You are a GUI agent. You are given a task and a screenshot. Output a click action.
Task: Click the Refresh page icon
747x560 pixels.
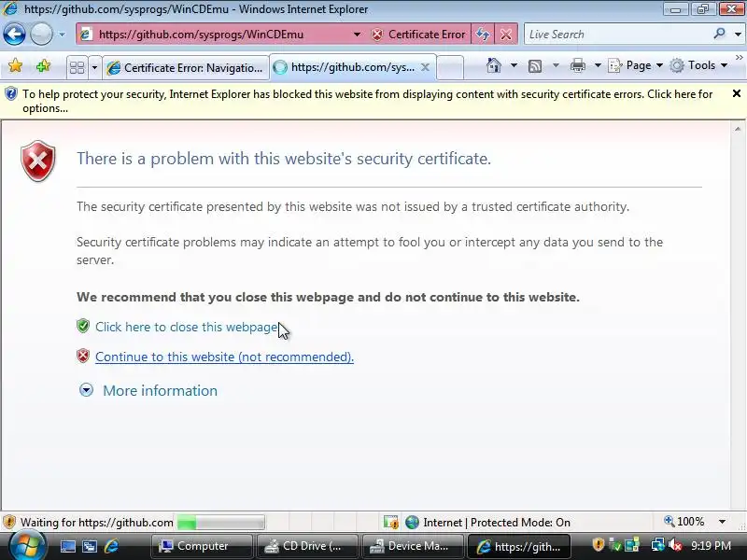click(x=483, y=35)
